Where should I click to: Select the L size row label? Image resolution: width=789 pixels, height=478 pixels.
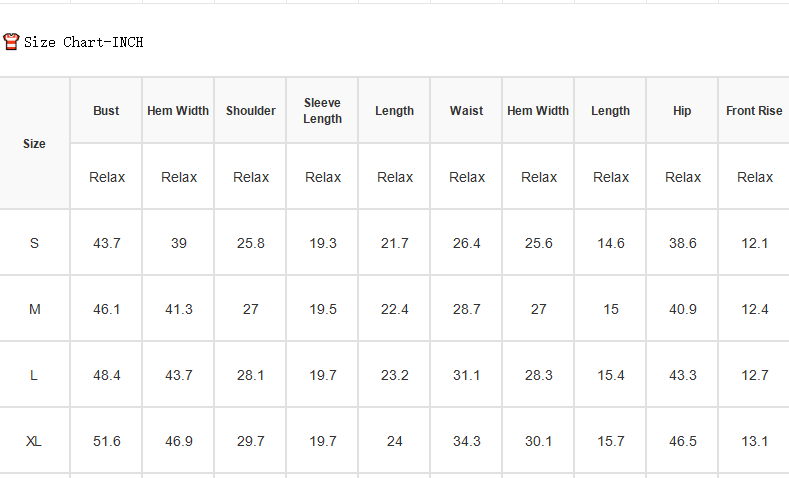coord(34,375)
